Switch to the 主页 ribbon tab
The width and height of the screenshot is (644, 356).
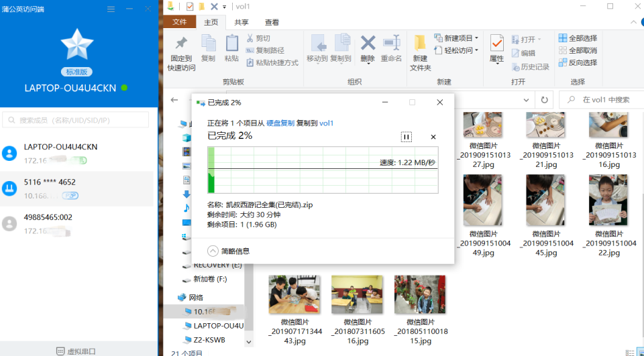[x=211, y=23]
